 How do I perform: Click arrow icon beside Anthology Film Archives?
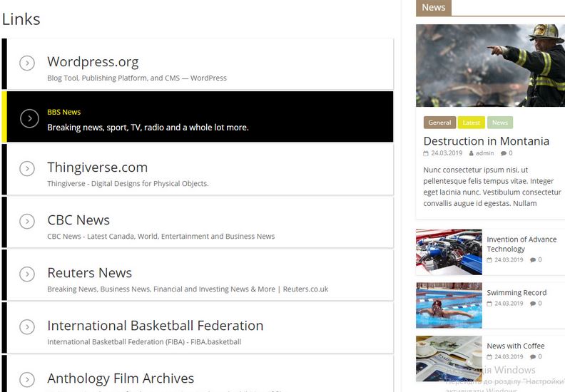(x=27, y=379)
